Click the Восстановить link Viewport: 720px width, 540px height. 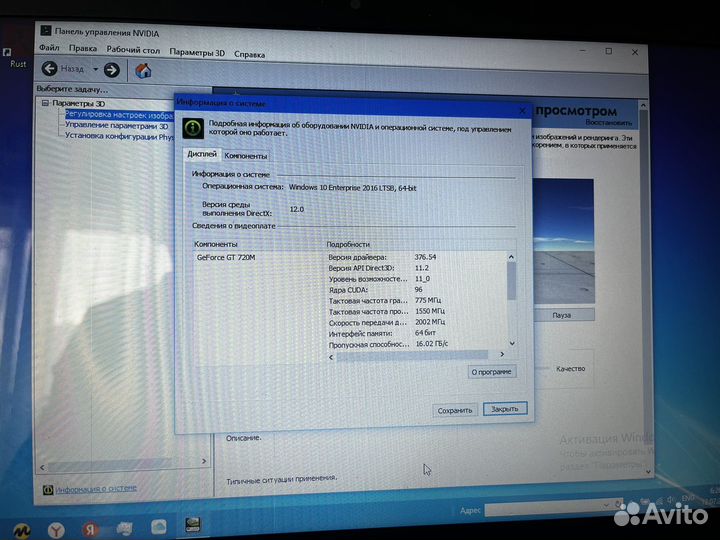608,123
